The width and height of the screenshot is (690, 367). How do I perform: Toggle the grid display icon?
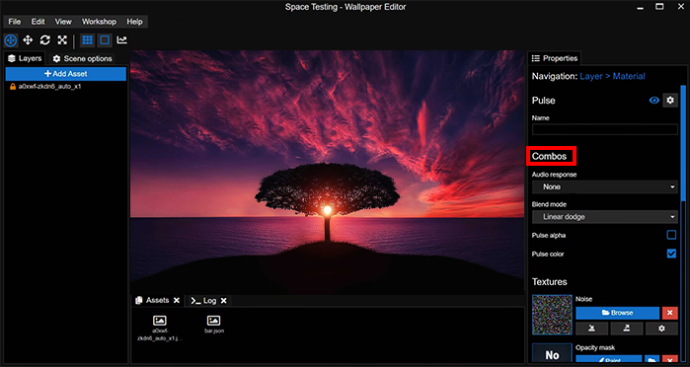(87, 40)
